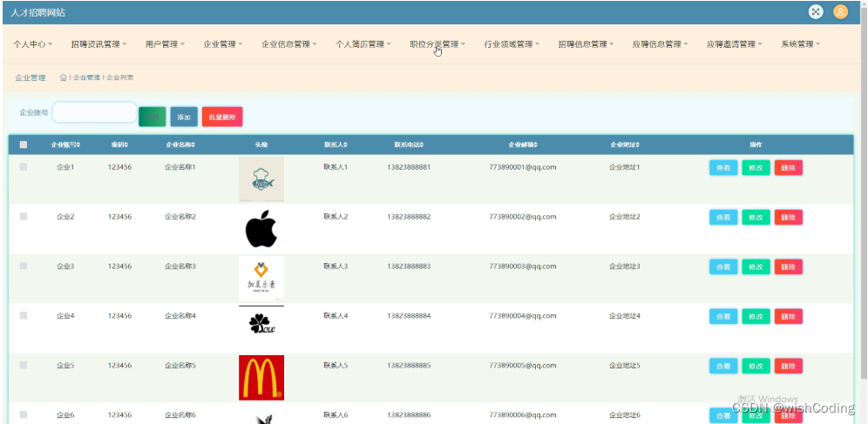The width and height of the screenshot is (868, 424).
Task: Edit 企业4 with the 修改 button
Action: pyautogui.click(x=756, y=316)
